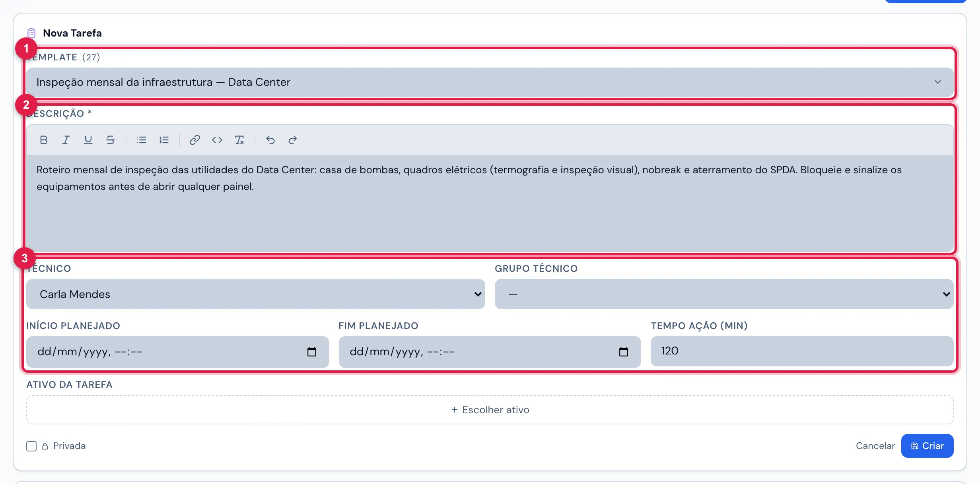Open the Template dropdown
980x484 pixels.
(x=490, y=82)
